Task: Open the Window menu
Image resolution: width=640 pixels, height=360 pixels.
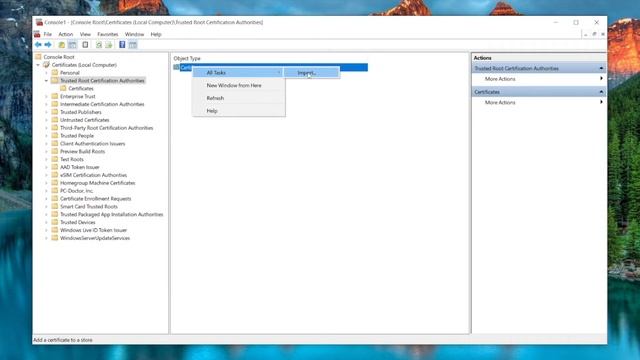Action: [x=134, y=34]
